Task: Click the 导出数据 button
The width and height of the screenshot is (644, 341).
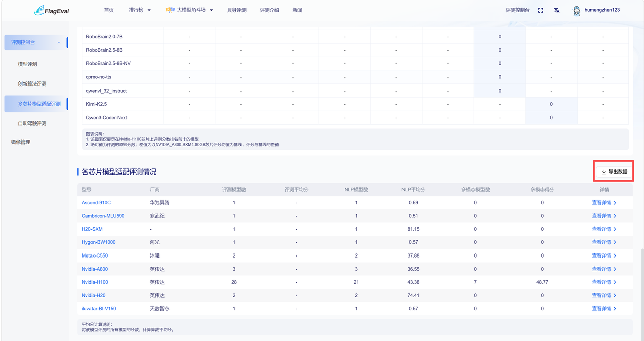Action: 614,172
